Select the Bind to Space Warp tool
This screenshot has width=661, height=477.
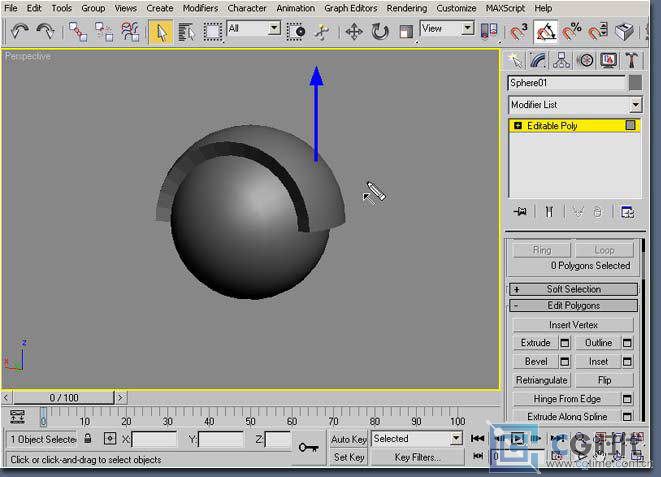click(x=130, y=32)
